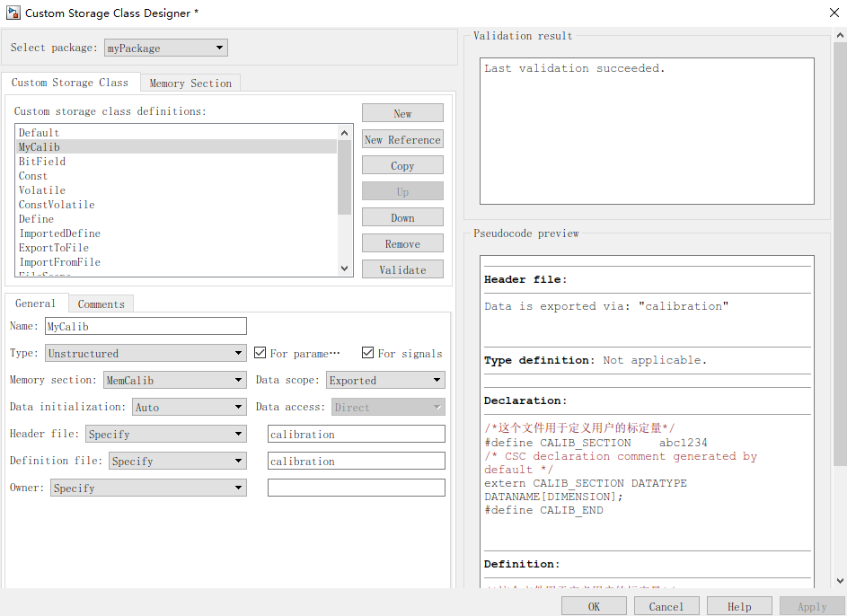Click the right panel scroll-up arrow
The image size is (847, 616).
840,36
